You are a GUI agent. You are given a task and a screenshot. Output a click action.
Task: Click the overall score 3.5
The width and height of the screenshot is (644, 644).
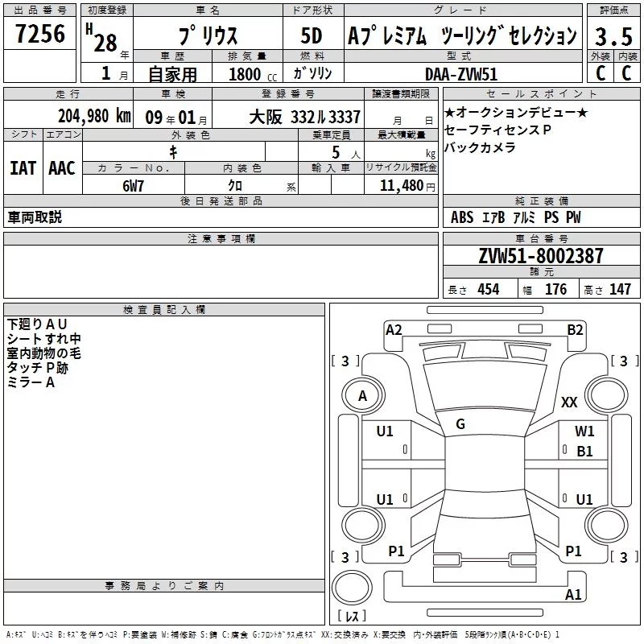click(613, 36)
